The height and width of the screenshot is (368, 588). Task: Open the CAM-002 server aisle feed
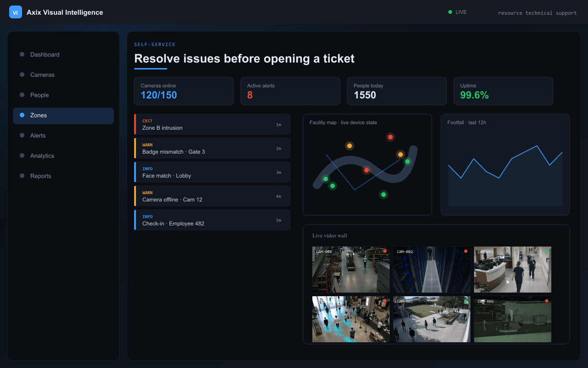[432, 270]
